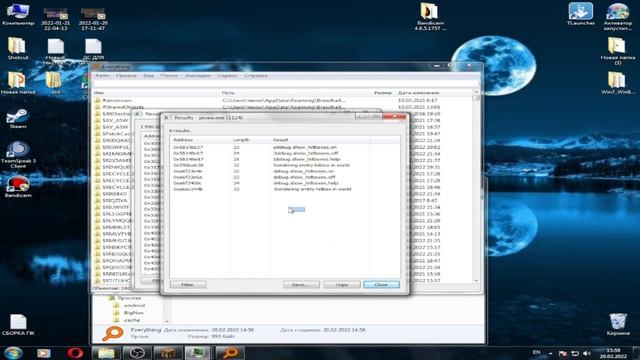Open the Корзина recycle bin
The width and height of the screenshot is (640, 360).
(618, 324)
